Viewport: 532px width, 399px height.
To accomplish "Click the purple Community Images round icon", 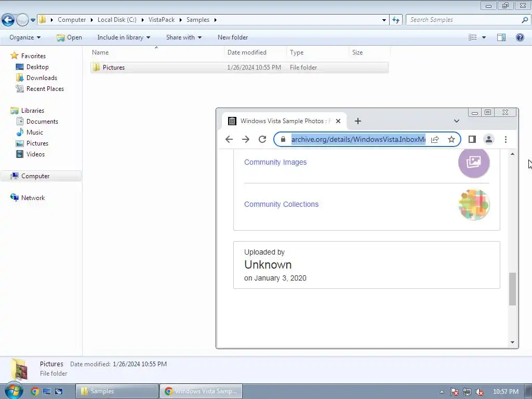I will [x=474, y=162].
